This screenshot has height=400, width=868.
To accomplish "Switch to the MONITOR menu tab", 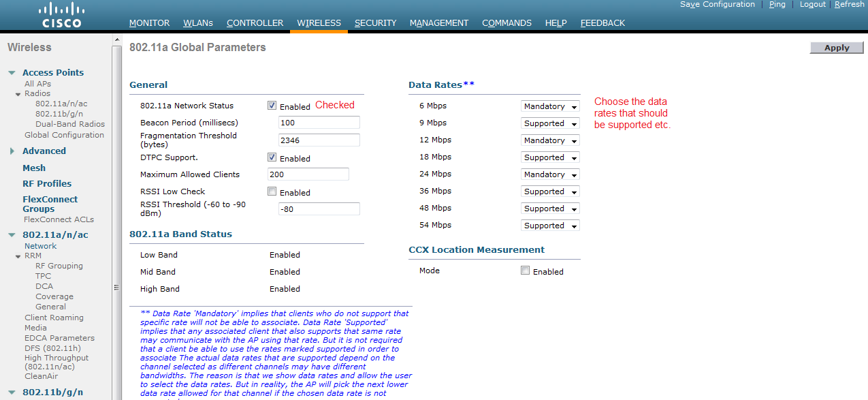I will [149, 23].
